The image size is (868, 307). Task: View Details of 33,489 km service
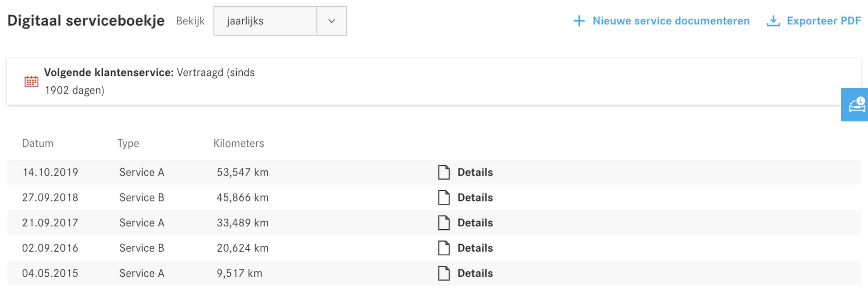(x=475, y=223)
